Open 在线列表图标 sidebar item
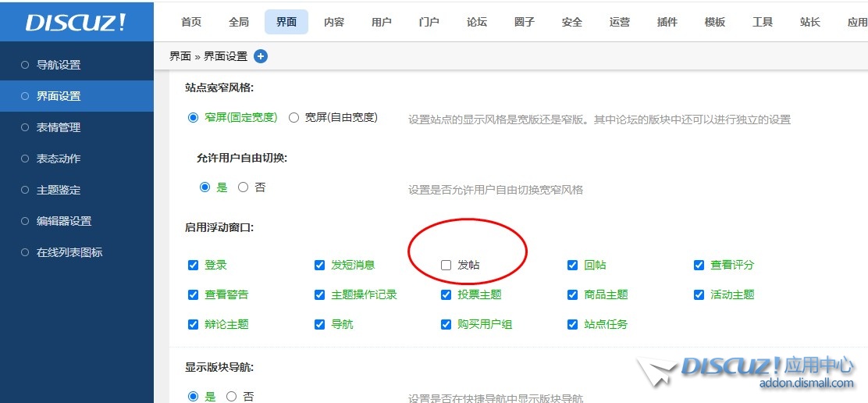Screen dimensions: 868x403 (x=77, y=252)
